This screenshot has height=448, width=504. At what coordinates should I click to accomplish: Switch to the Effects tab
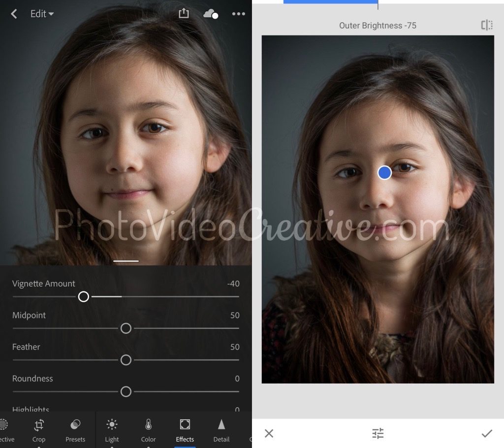185,429
